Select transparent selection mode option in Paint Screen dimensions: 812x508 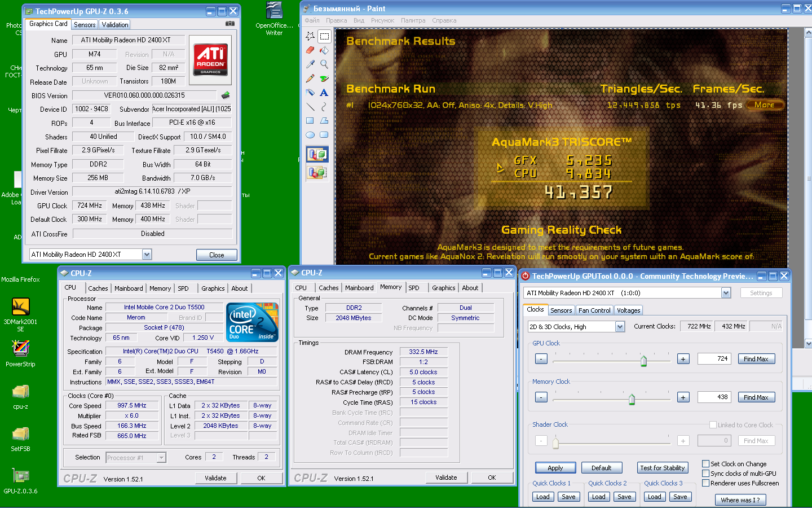click(317, 172)
